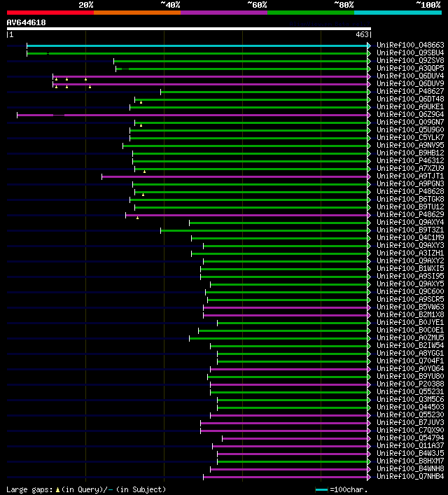Select the UniRef100_P48628 label
Viewport: 448px width, 495px height.
pos(410,192)
